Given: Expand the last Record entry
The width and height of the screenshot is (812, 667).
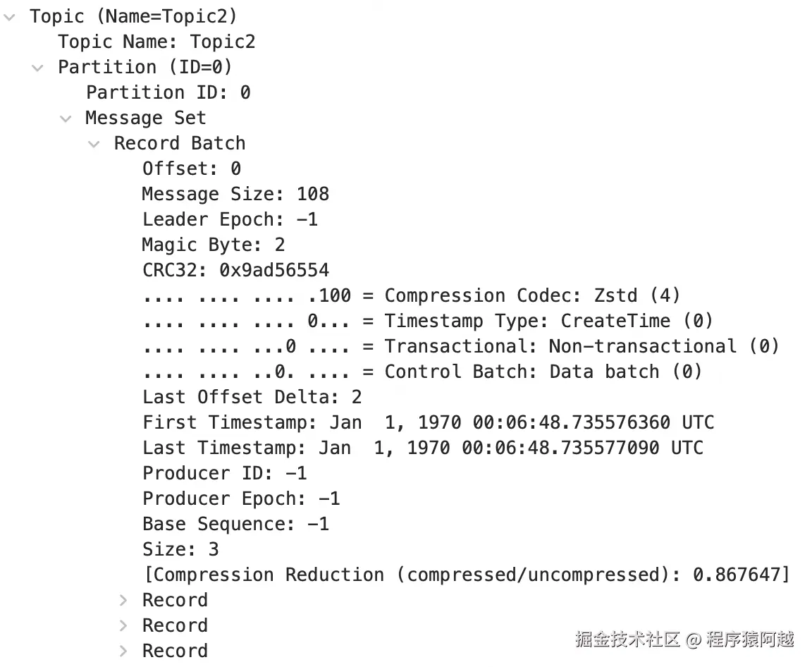Looking at the screenshot, I should (123, 651).
